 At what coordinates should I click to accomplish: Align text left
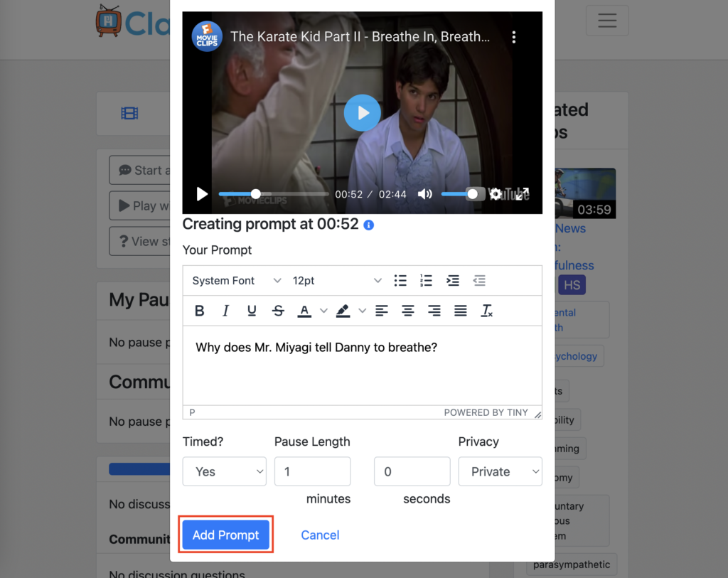pos(382,311)
